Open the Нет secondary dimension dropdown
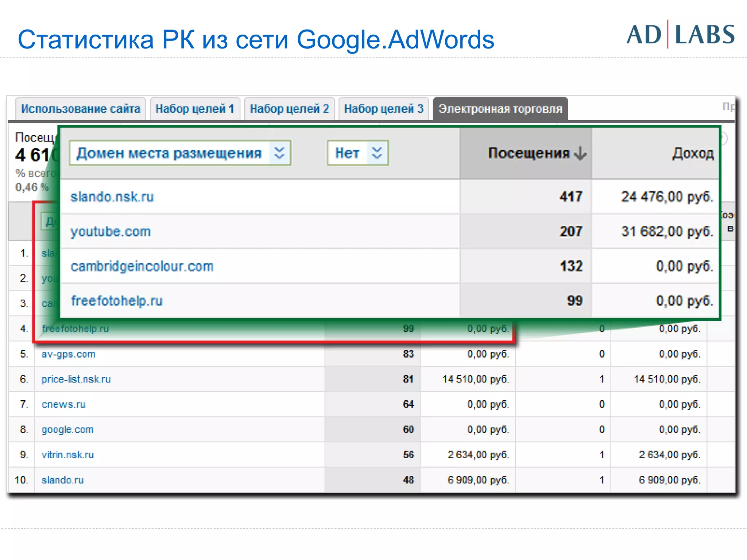747x560 pixels. 358,153
